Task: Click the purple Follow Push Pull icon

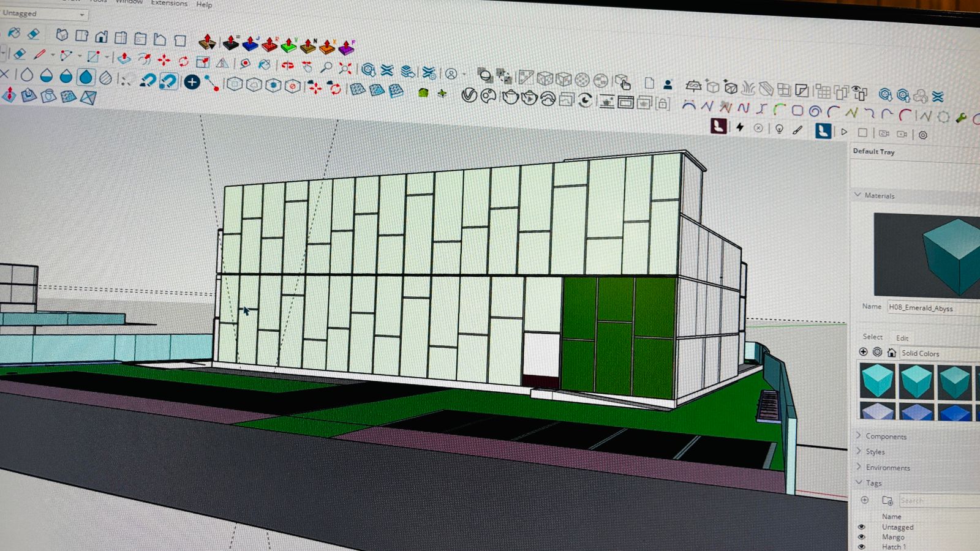Action: coord(346,47)
